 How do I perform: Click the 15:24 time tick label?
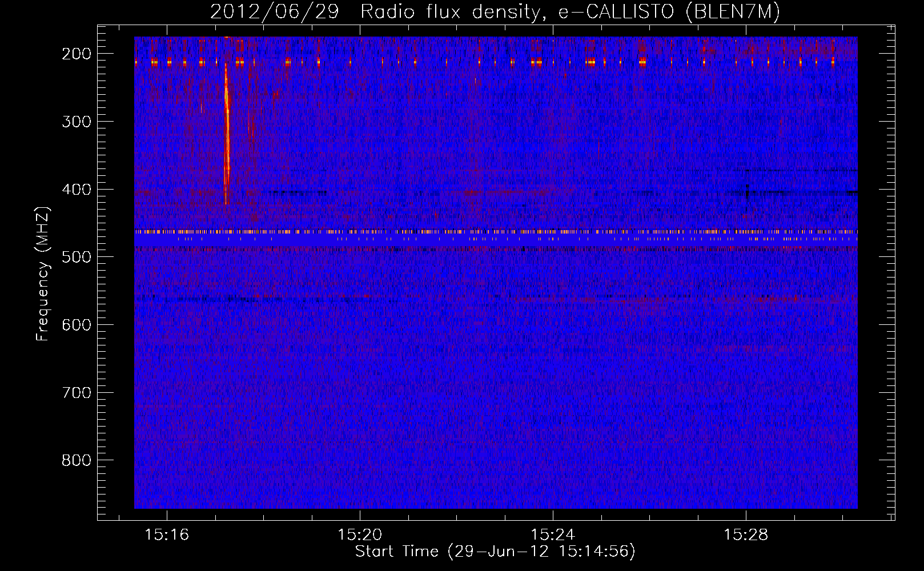click(553, 534)
